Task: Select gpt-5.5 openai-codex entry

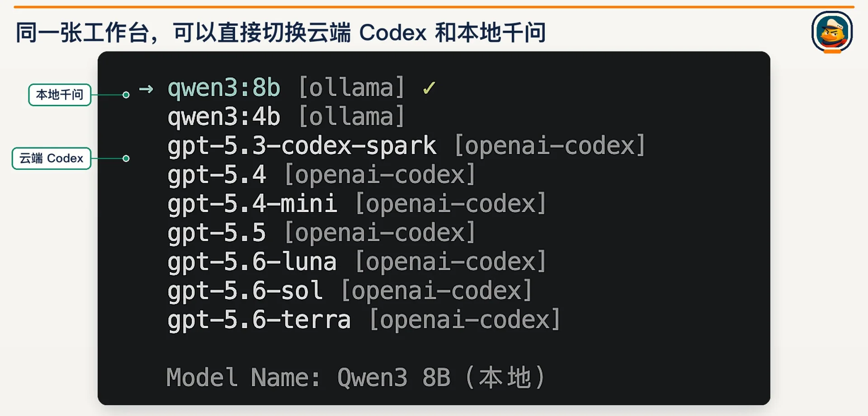Action: pyautogui.click(x=321, y=233)
